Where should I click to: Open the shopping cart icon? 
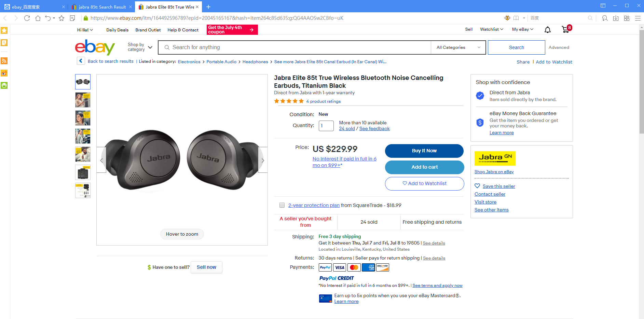click(x=565, y=30)
